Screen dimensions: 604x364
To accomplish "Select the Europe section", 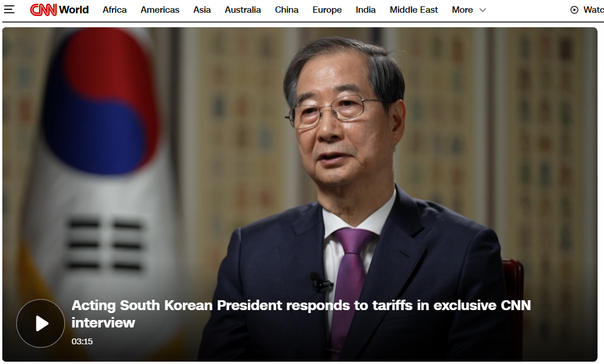I will point(327,10).
